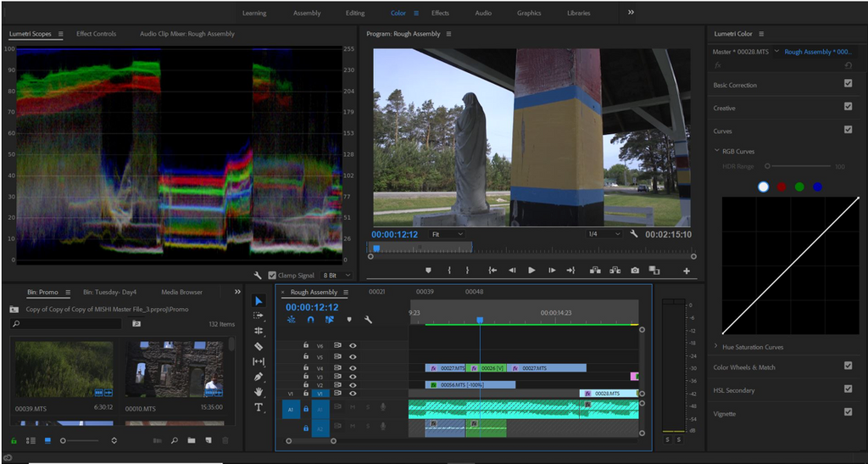Select the Type tool
Viewport: 868px width, 464px height.
(x=258, y=407)
